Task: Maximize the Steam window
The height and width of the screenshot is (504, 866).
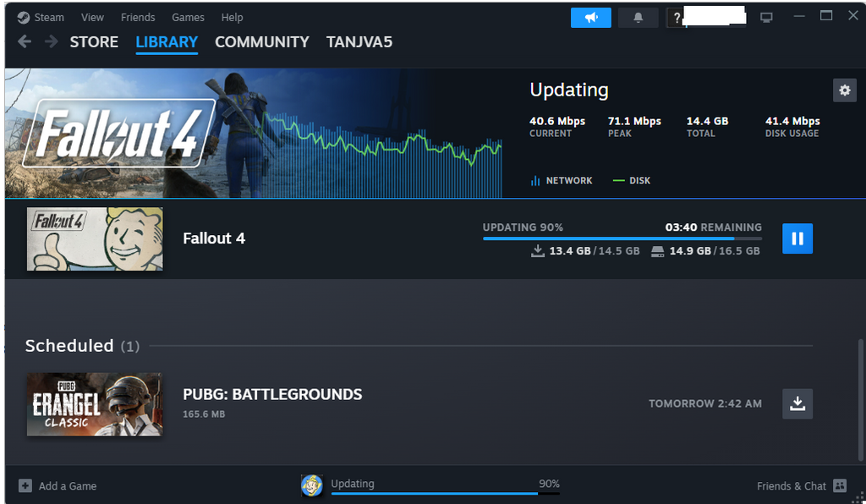Action: pyautogui.click(x=826, y=16)
